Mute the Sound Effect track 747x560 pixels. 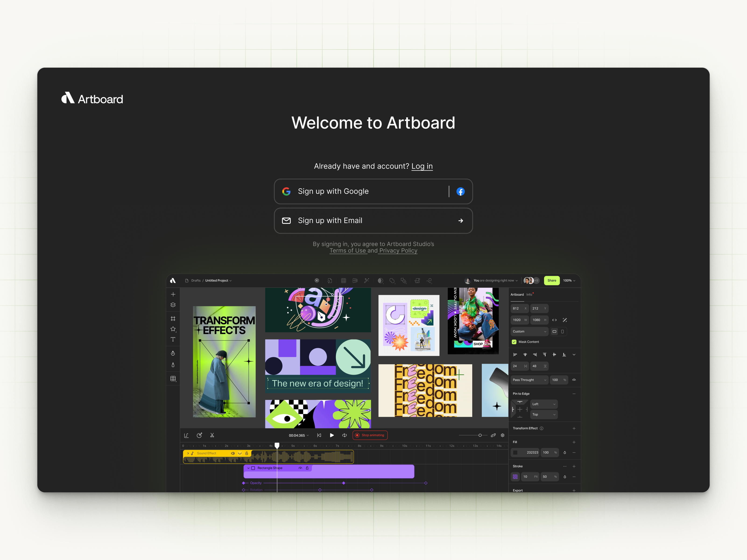tap(233, 453)
